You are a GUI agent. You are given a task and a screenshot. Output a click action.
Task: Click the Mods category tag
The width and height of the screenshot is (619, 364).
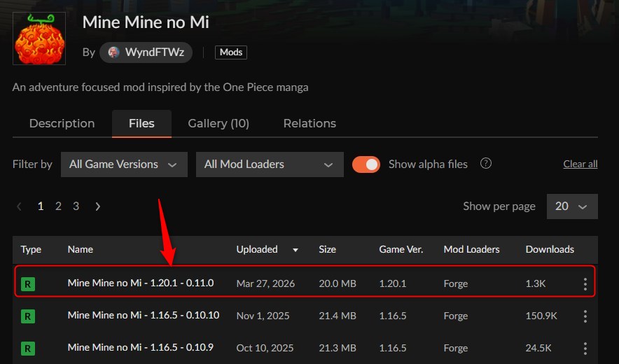click(231, 52)
